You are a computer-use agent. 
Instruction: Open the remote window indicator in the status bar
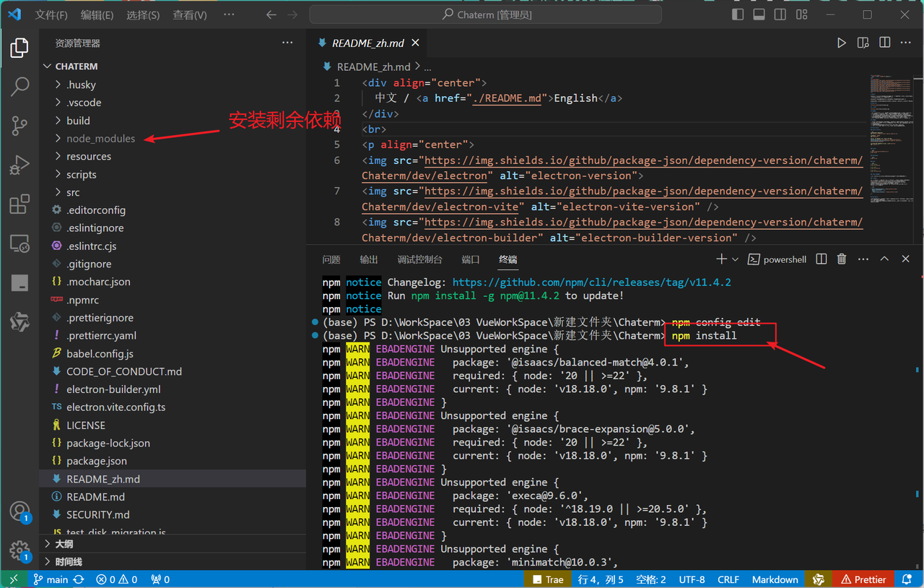click(x=13, y=579)
